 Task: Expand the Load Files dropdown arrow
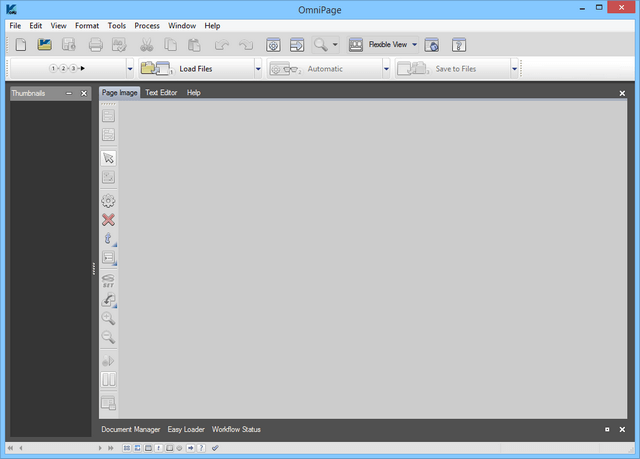coord(258,69)
